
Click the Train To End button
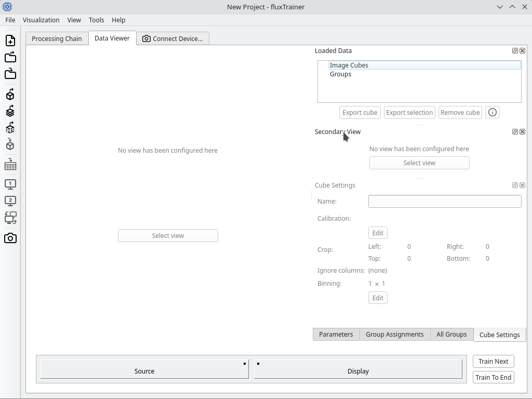[x=494, y=377]
